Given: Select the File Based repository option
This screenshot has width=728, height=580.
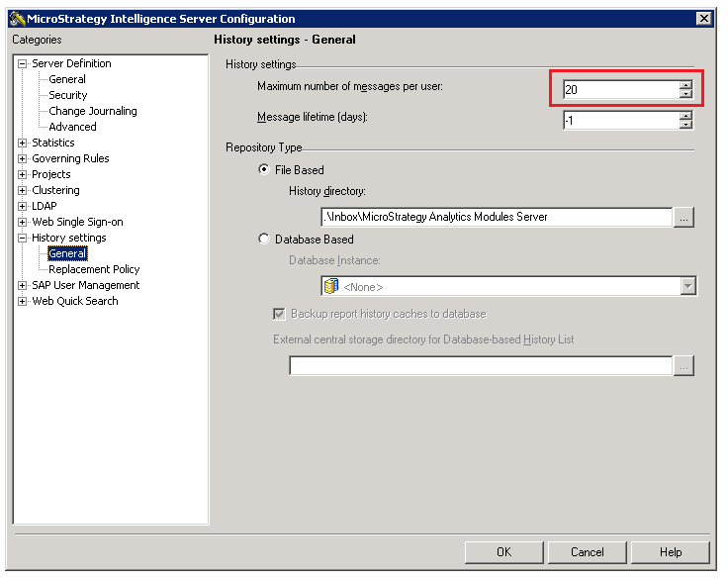Looking at the screenshot, I should [263, 170].
